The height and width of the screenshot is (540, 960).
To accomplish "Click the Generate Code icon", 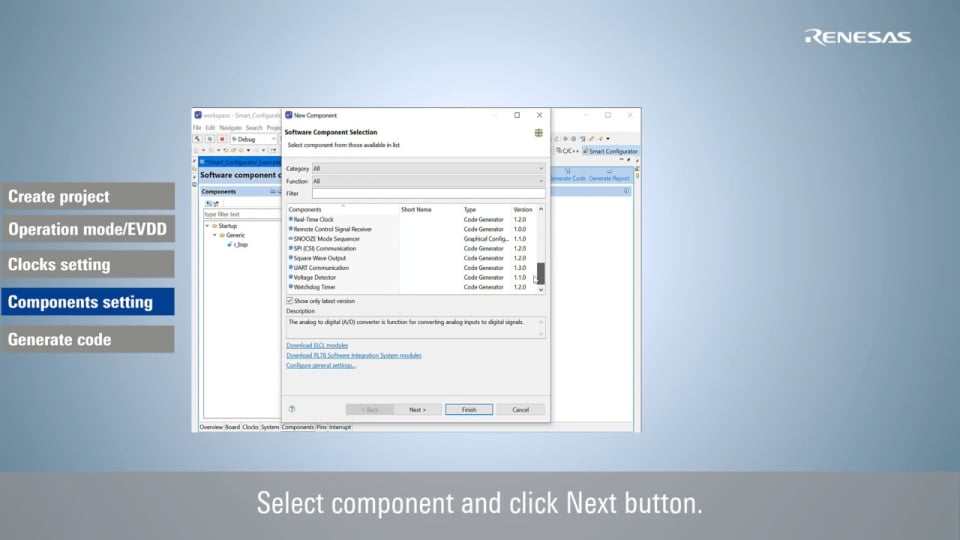I will [x=567, y=172].
